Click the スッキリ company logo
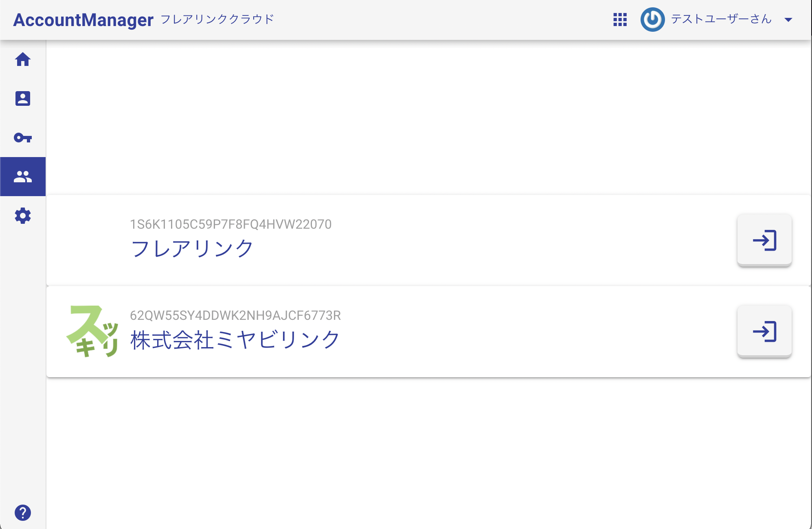This screenshot has height=529, width=812. coord(93,331)
